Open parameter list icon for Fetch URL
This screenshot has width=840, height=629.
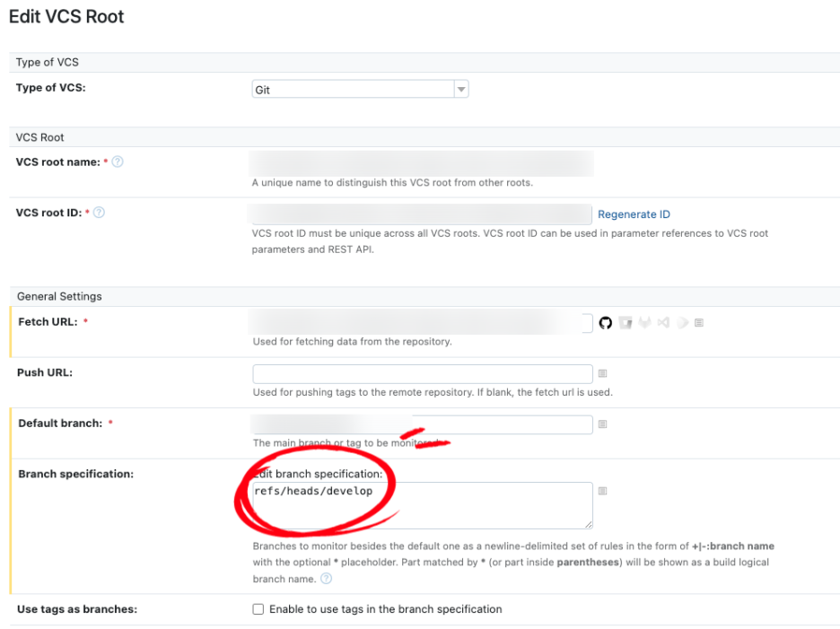[x=699, y=322]
